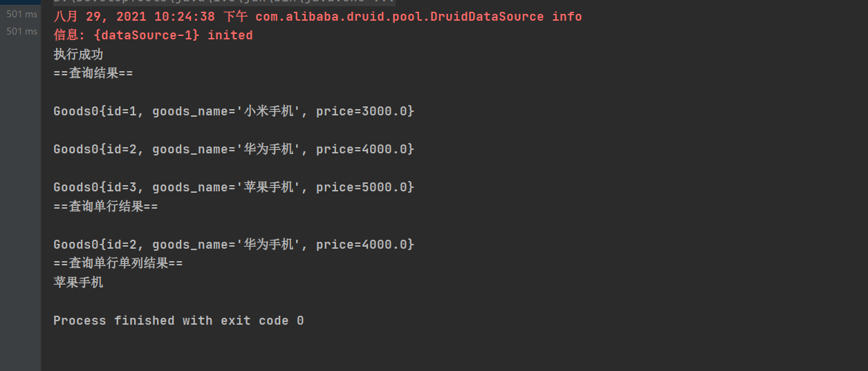Click the Goods0 id=1 output line
The height and width of the screenshot is (371, 868).
click(x=234, y=111)
